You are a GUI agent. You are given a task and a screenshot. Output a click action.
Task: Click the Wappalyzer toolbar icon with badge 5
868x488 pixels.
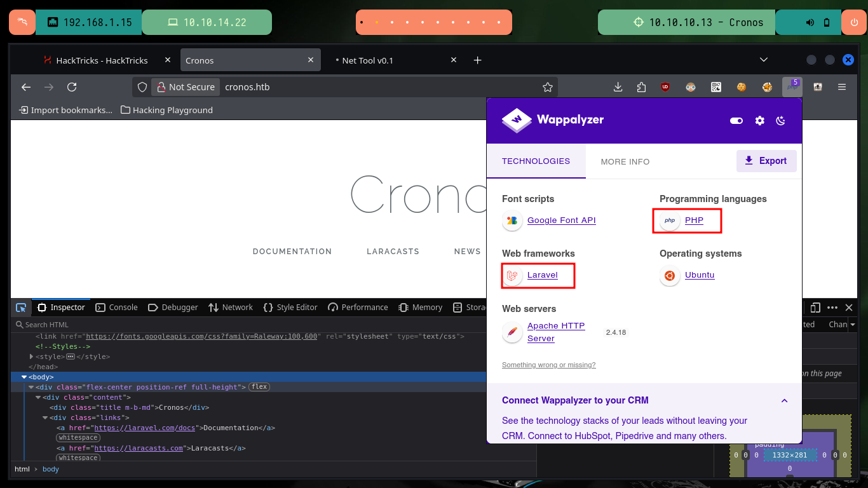pos(792,87)
